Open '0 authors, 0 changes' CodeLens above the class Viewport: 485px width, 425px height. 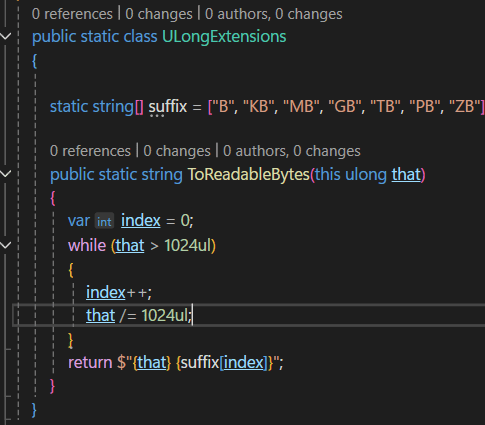274,14
